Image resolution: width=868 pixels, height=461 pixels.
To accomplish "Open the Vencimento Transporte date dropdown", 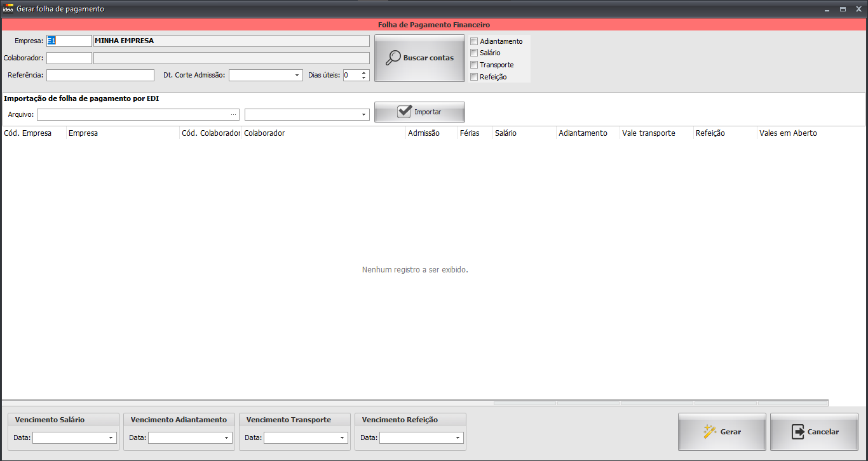I will point(342,438).
